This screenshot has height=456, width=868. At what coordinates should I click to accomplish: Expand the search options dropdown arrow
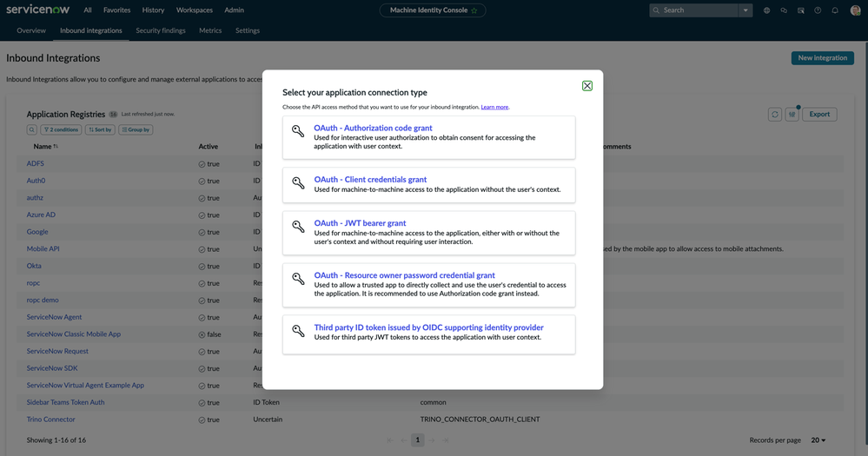click(x=745, y=10)
